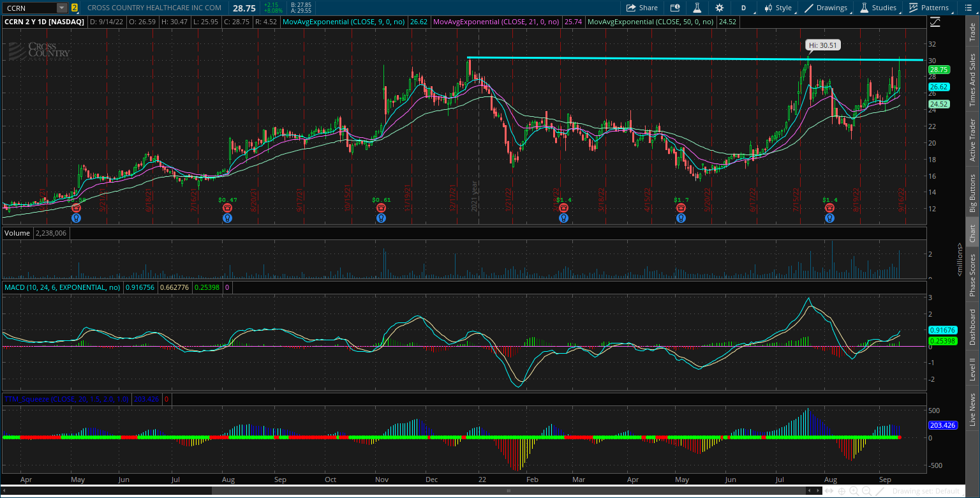Open the chart Settings gear icon

click(719, 8)
